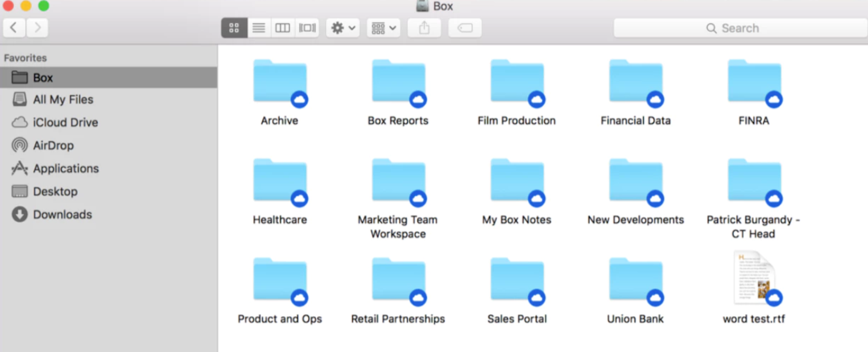Click the Union Bank name label
Viewport: 868px width, 352px height.
click(635, 319)
